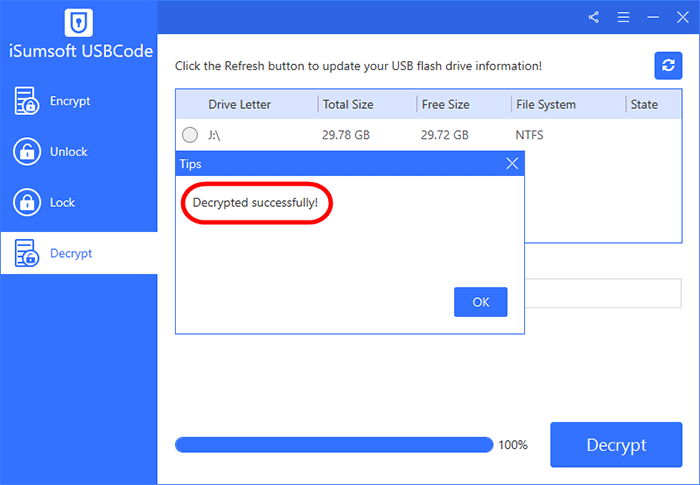Switch to the Unlock section
This screenshot has width=700, height=485.
click(79, 152)
